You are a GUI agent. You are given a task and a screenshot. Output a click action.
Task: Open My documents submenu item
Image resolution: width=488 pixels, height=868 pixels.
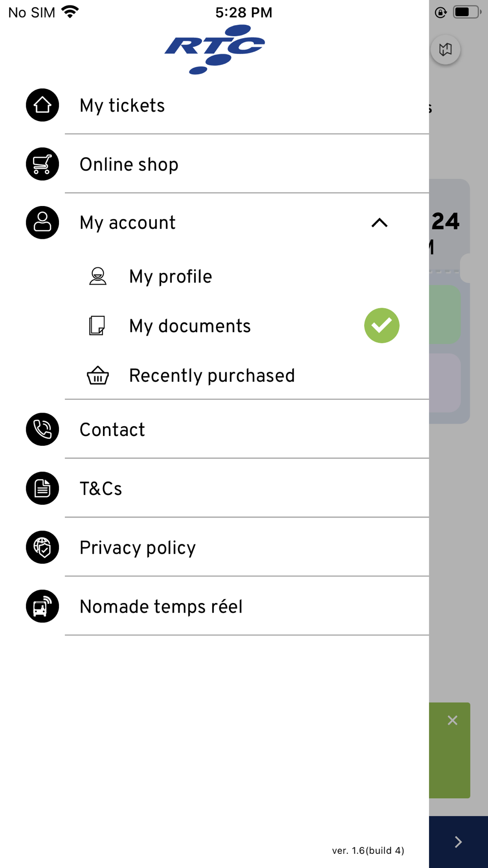point(189,326)
